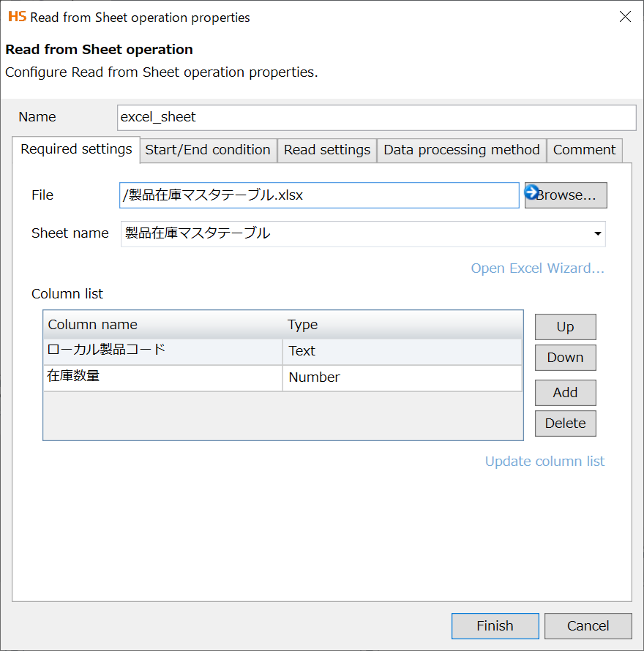Click the Finish button

495,626
